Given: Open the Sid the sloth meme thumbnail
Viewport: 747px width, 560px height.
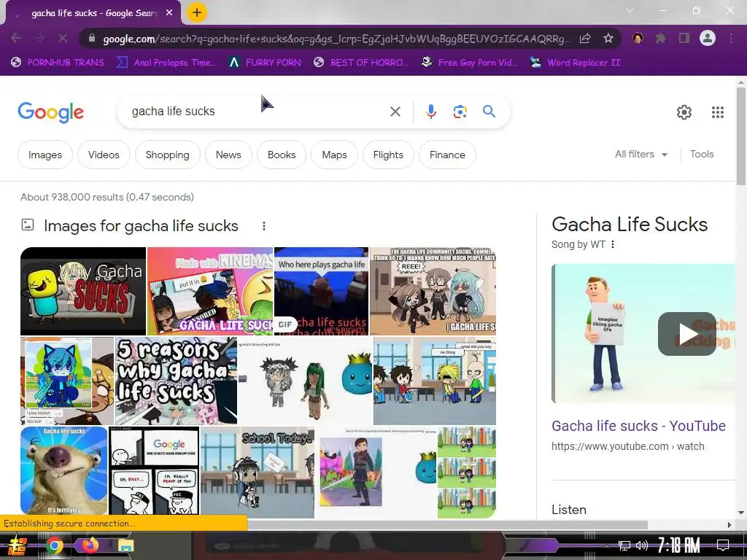Looking at the screenshot, I should coord(64,470).
